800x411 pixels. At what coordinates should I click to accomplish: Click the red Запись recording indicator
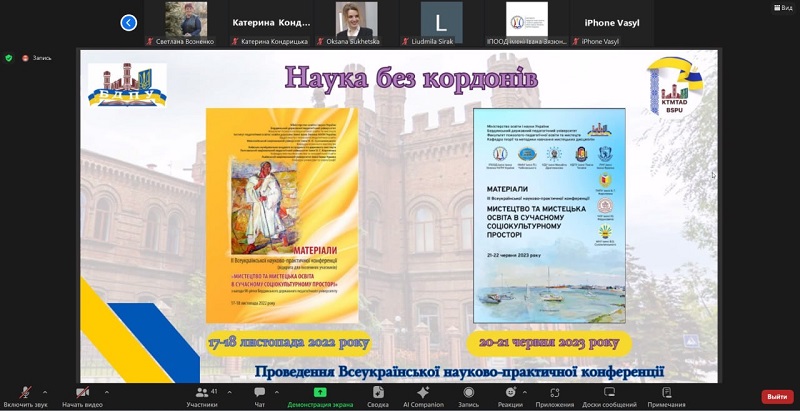[x=37, y=58]
